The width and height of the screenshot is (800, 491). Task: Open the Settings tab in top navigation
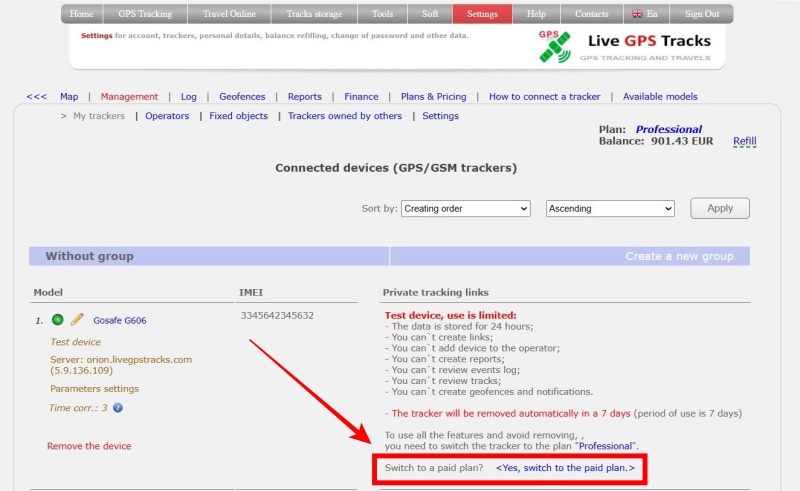tap(482, 14)
